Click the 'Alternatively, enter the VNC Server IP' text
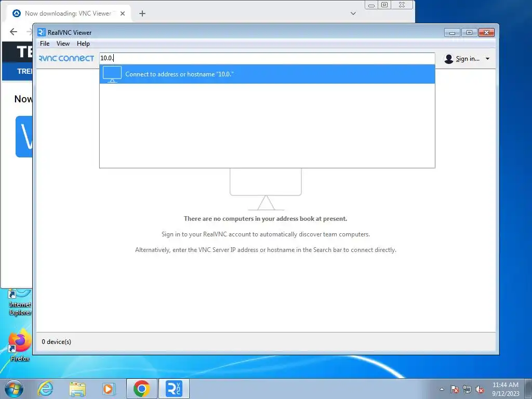Image resolution: width=532 pixels, height=399 pixels. click(x=265, y=250)
